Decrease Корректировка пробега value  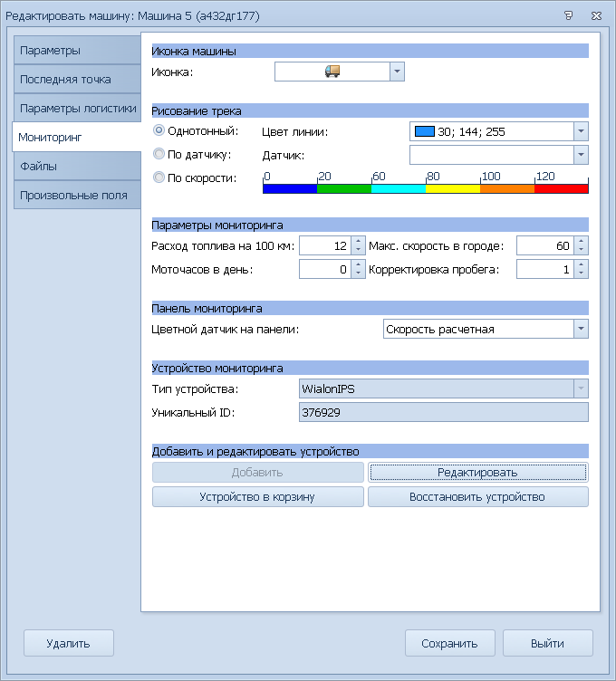pos(582,273)
